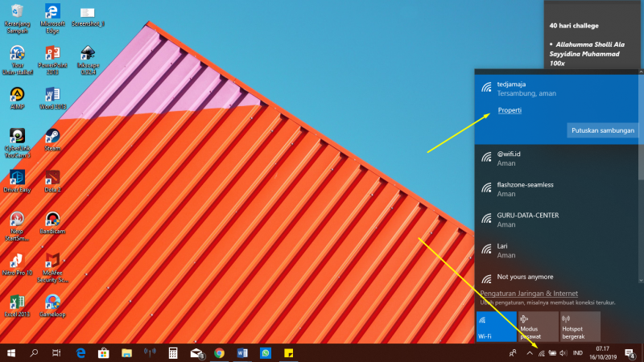Select CyberLink YouCam 5 desktop shortcut
This screenshot has width=644, height=362.
coord(17,143)
